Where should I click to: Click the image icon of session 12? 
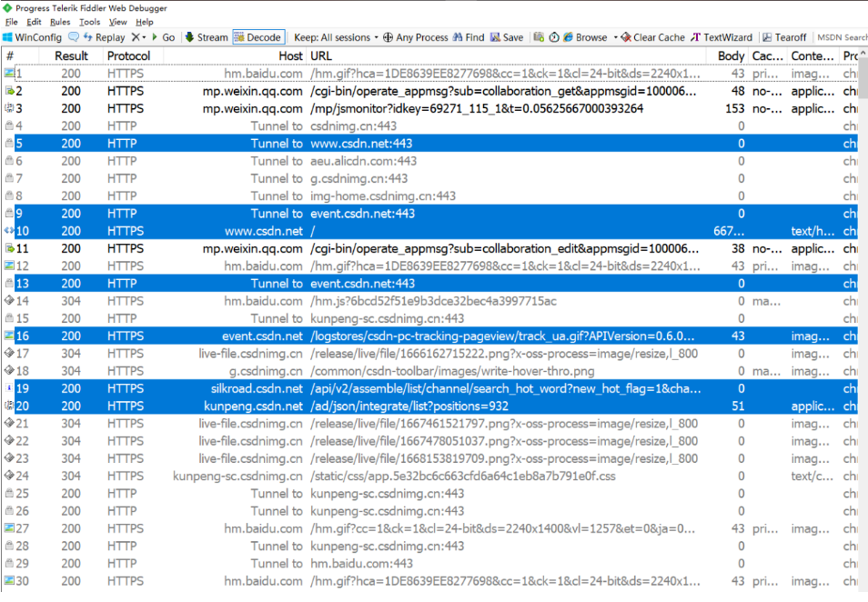(9, 266)
